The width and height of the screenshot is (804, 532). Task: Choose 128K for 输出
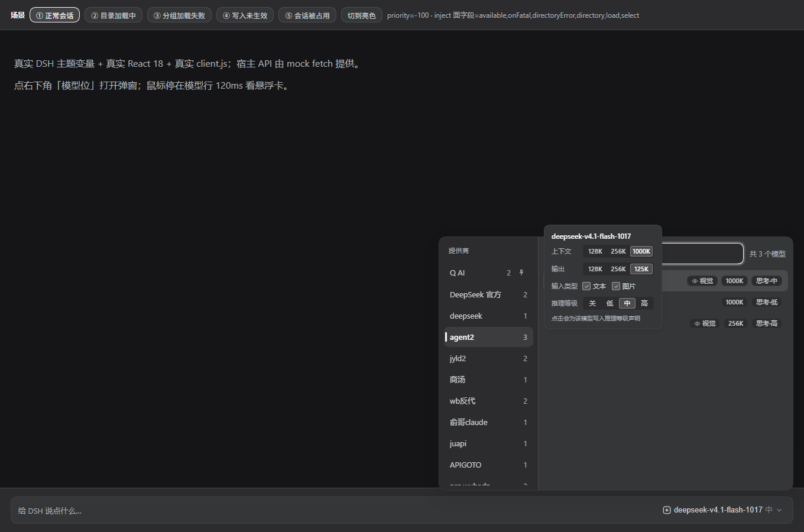(595, 269)
